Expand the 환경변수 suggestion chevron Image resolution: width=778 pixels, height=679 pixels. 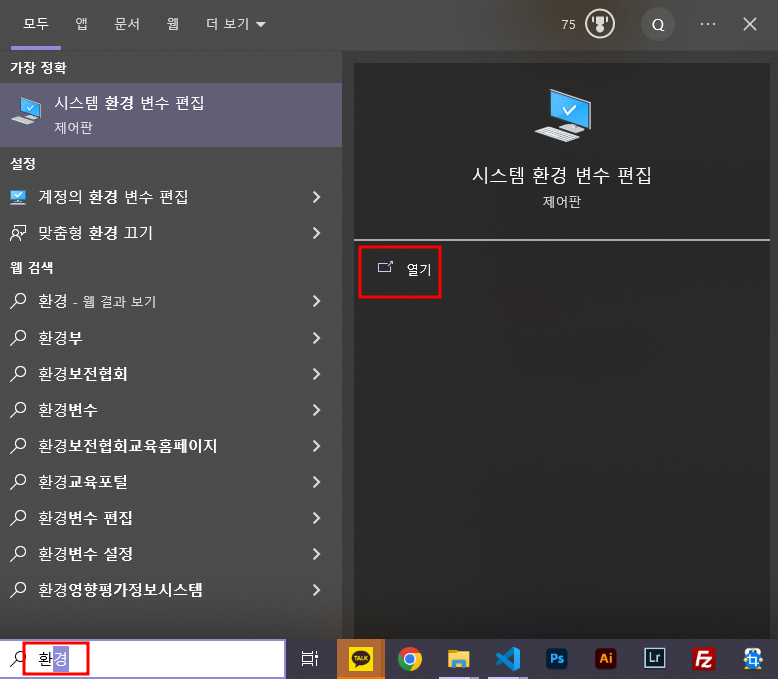click(317, 410)
